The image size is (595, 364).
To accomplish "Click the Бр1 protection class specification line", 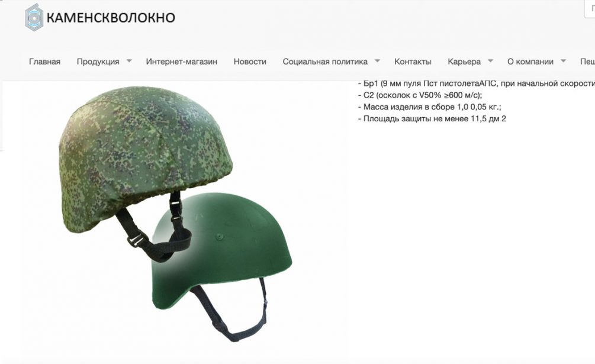I will tap(476, 83).
